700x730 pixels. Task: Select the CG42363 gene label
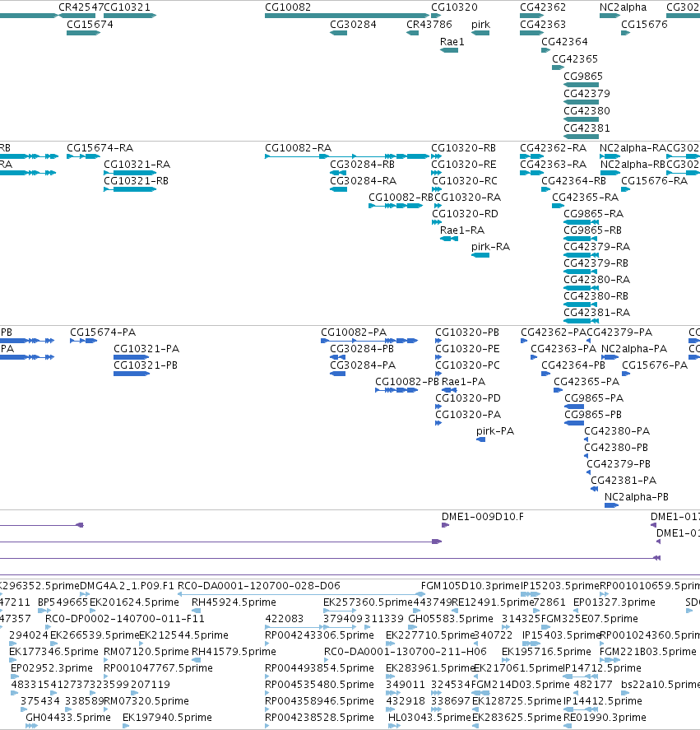tap(543, 24)
